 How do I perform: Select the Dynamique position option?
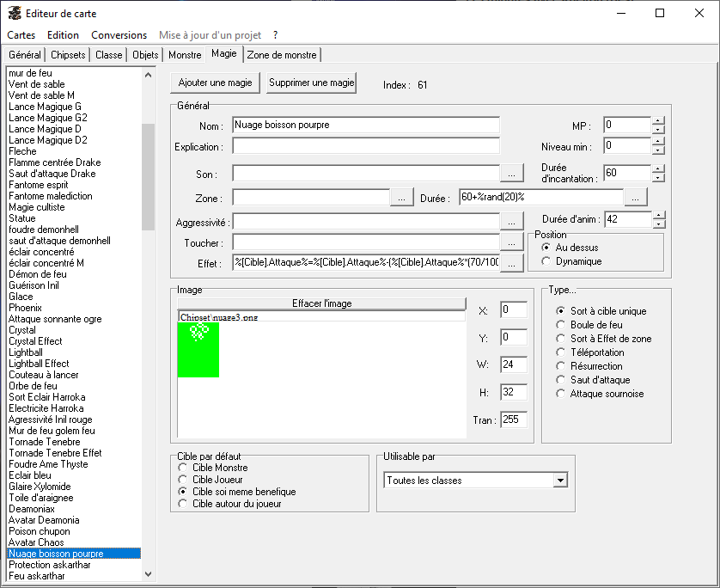click(x=546, y=261)
